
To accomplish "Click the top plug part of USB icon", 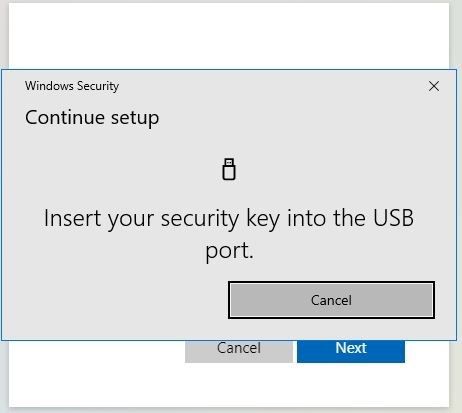I will click(x=229, y=162).
